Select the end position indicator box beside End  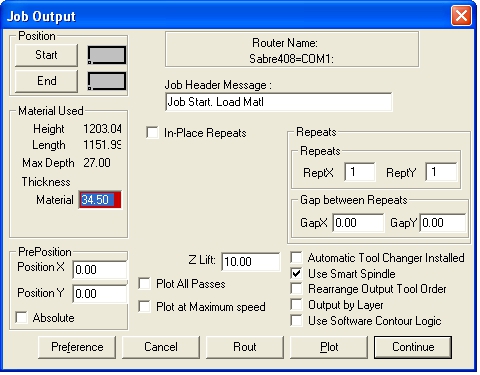(x=107, y=81)
